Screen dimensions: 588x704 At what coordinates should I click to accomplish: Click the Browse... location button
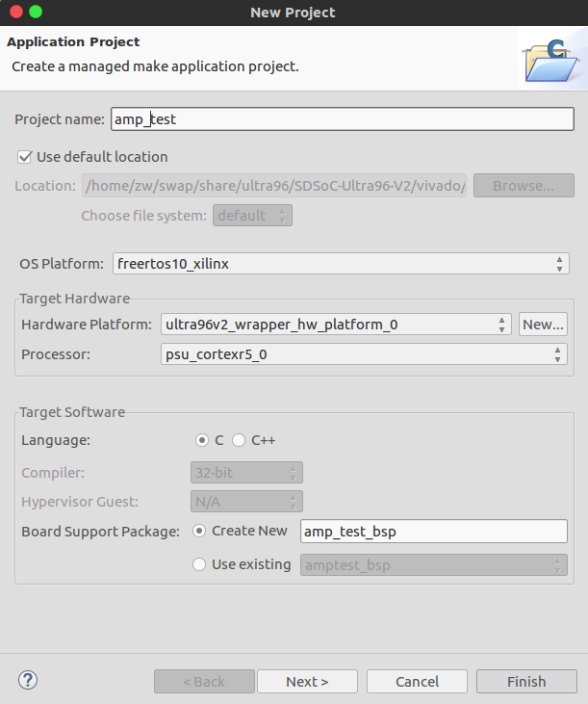[524, 186]
